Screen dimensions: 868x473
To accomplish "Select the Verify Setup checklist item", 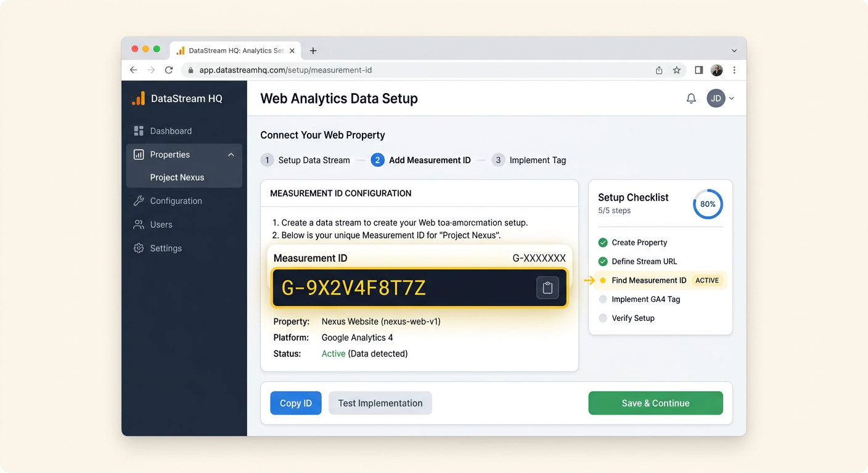I will tap(626, 318).
